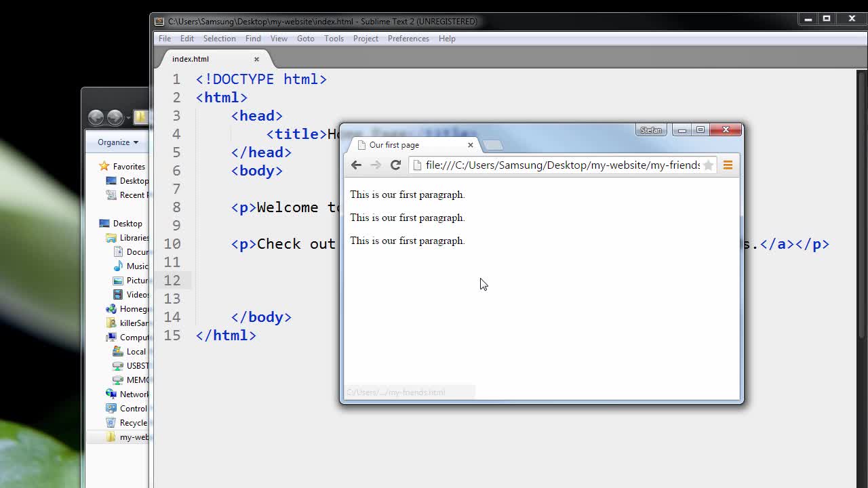Open the Find menu in Sublime Text
The image size is (868, 488).
click(x=253, y=39)
